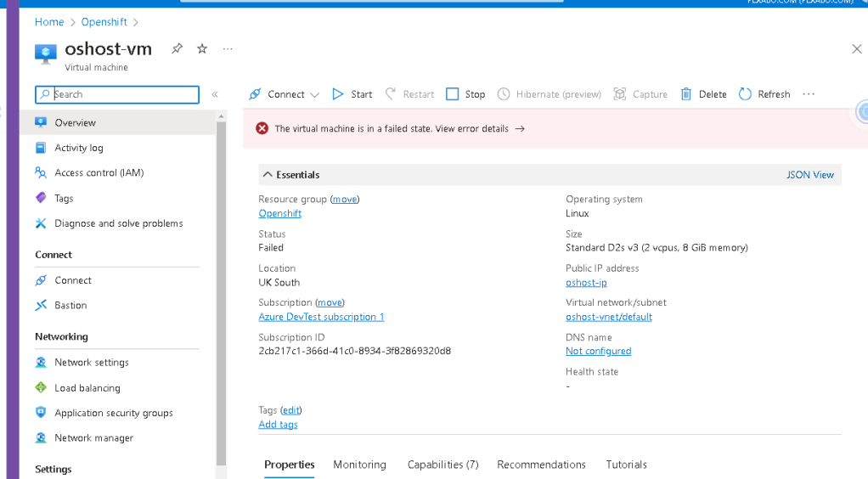Open JSON View

[x=810, y=174]
